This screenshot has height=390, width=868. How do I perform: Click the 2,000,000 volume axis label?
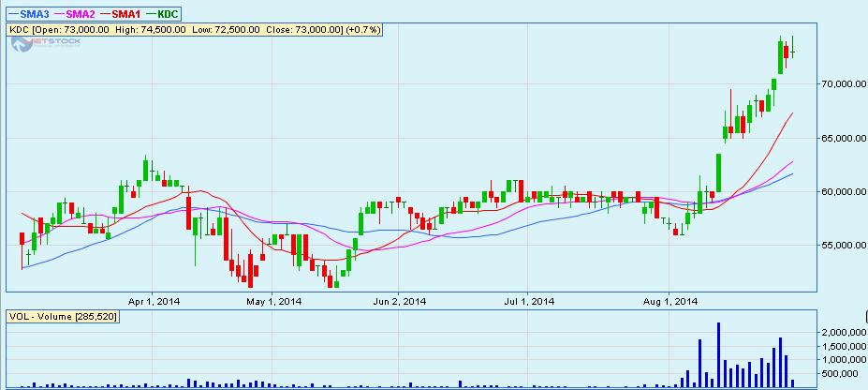coord(835,333)
